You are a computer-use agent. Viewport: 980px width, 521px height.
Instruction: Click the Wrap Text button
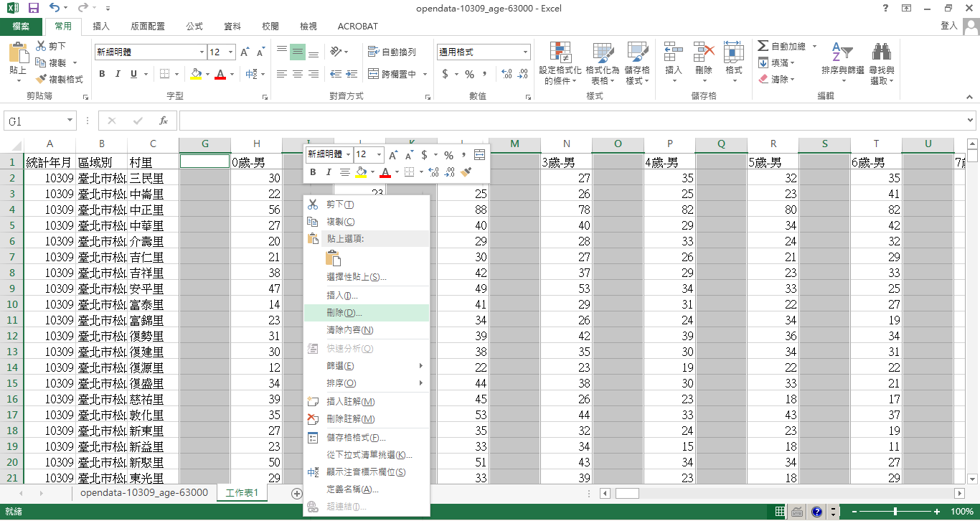click(392, 52)
